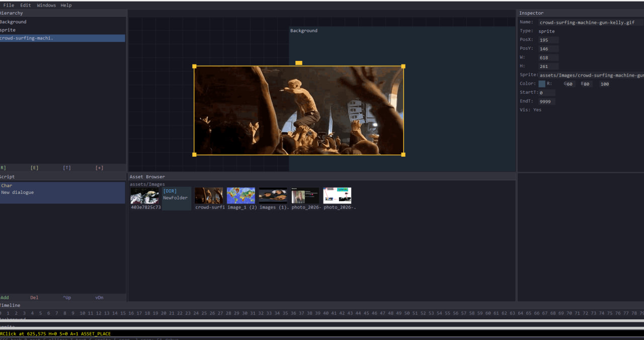Click Del in the Script panel
The height and width of the screenshot is (340, 644).
34,298
